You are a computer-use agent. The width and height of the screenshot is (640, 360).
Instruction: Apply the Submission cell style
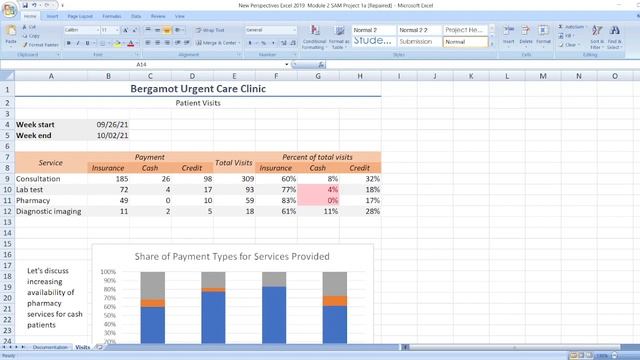[419, 42]
